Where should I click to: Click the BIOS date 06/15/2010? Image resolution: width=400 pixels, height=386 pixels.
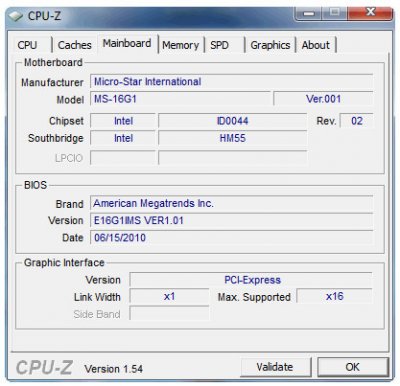tap(231, 238)
